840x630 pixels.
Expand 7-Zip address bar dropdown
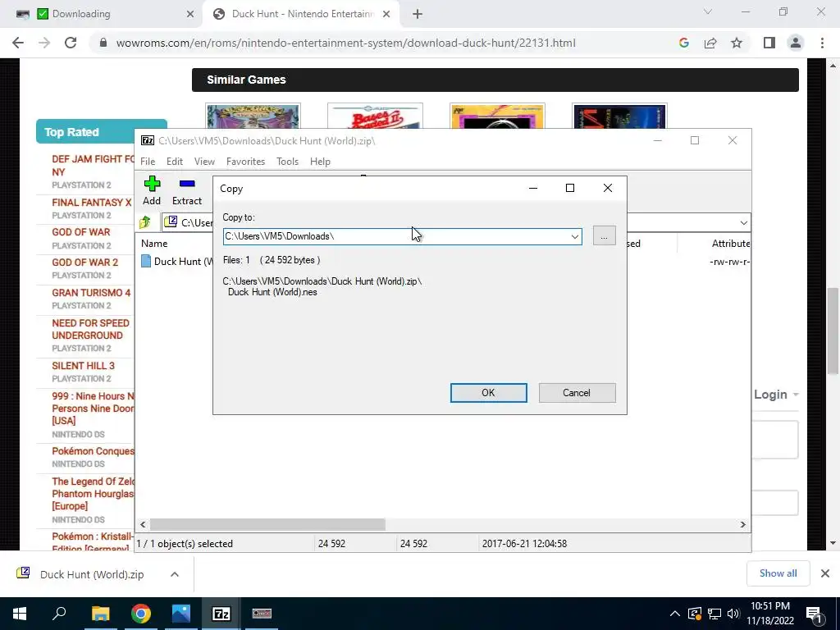click(x=743, y=223)
